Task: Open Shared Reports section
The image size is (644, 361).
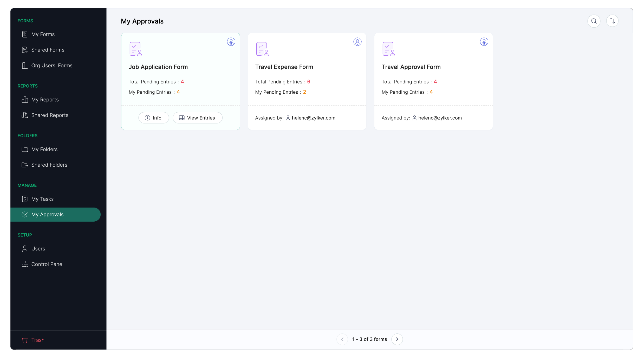Action: coord(49,115)
